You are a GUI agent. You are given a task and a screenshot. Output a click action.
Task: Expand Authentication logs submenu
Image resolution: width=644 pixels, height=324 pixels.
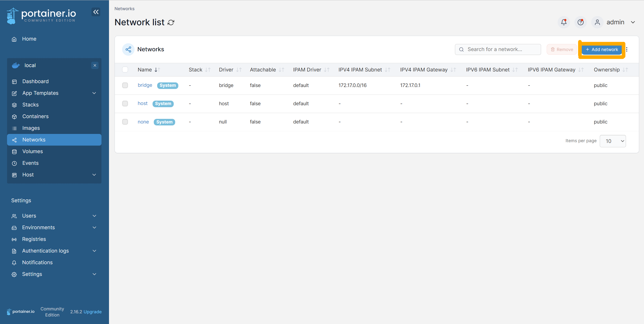coord(94,251)
